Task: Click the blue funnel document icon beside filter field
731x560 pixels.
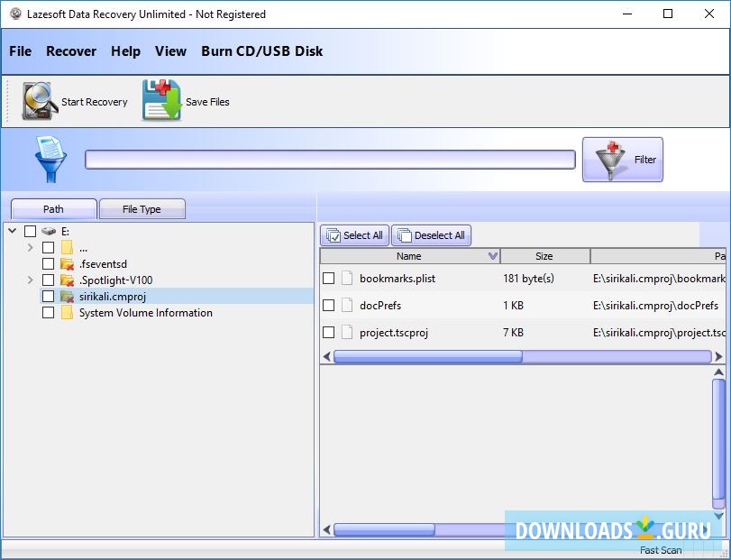Action: point(50,159)
